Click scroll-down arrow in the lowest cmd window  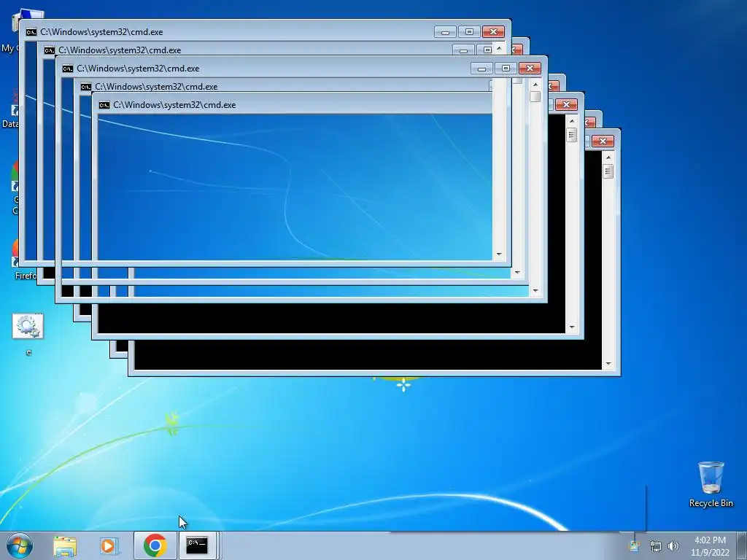pos(608,364)
